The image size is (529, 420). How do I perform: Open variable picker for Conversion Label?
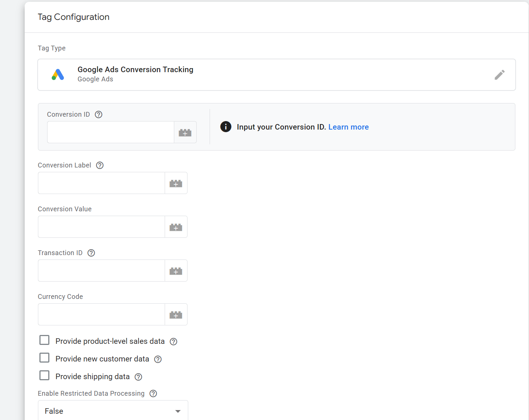point(176,183)
